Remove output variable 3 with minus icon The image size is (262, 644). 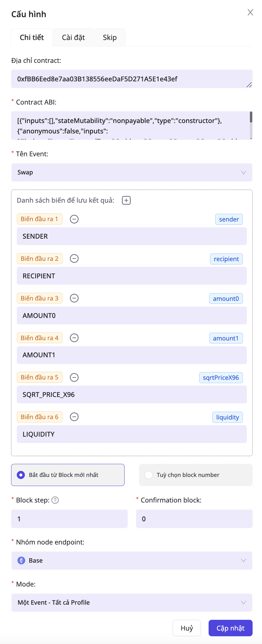pyautogui.click(x=74, y=298)
